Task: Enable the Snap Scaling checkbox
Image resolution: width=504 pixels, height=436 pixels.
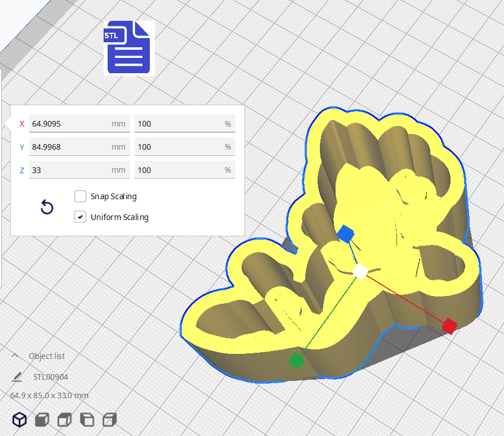Action: (80, 196)
